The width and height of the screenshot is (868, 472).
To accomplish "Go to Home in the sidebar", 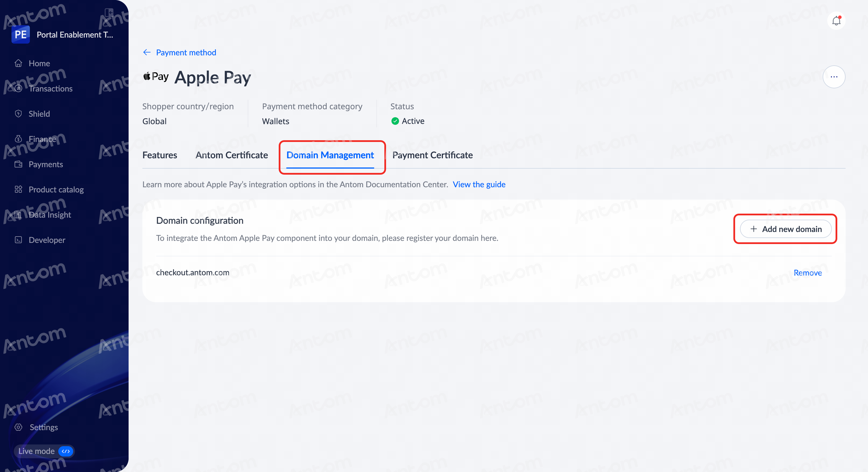I will (x=39, y=63).
